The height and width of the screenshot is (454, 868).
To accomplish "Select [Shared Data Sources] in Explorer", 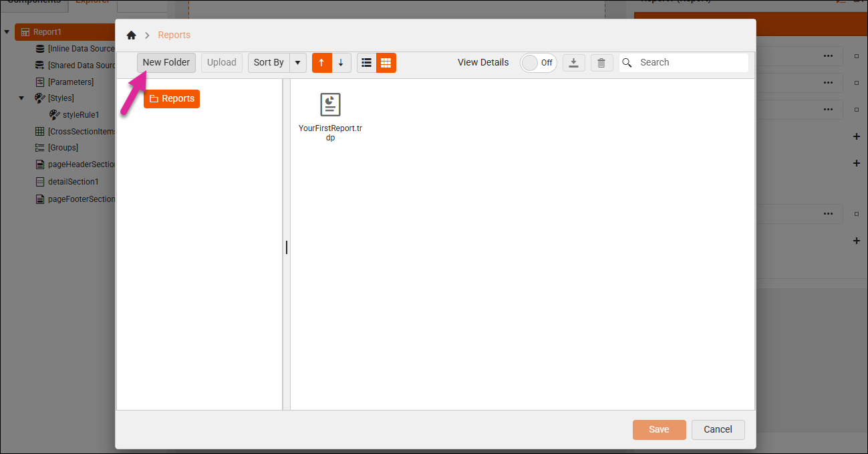I will (x=75, y=66).
